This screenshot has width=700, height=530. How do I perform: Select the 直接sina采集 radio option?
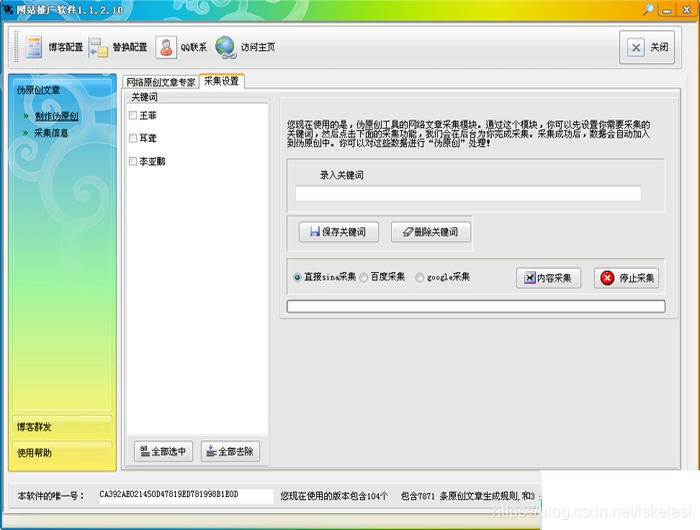297,277
